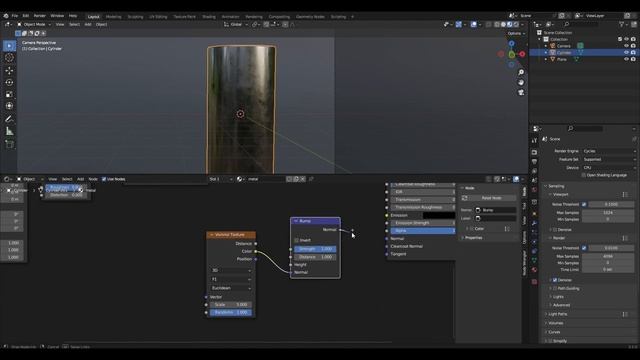Open the viewport Options button
The width and height of the screenshot is (640, 360).
pyautogui.click(x=516, y=33)
